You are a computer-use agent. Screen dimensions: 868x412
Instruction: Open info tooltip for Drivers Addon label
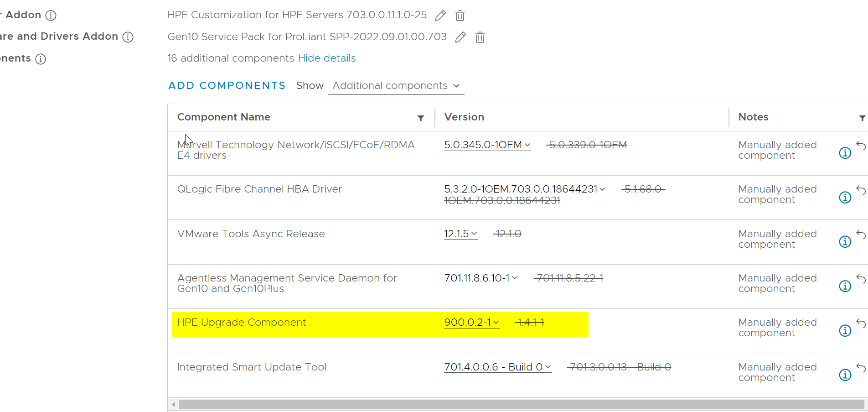tap(128, 37)
